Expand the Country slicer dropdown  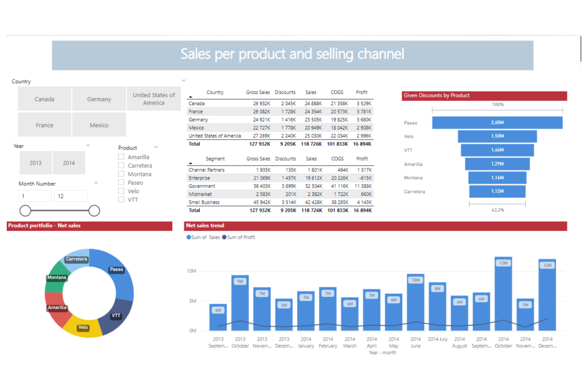click(x=183, y=80)
